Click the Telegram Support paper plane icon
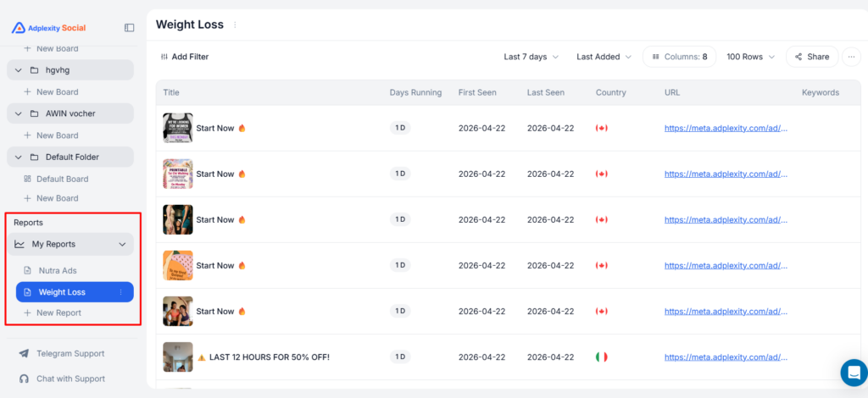This screenshot has width=868, height=398. click(24, 353)
